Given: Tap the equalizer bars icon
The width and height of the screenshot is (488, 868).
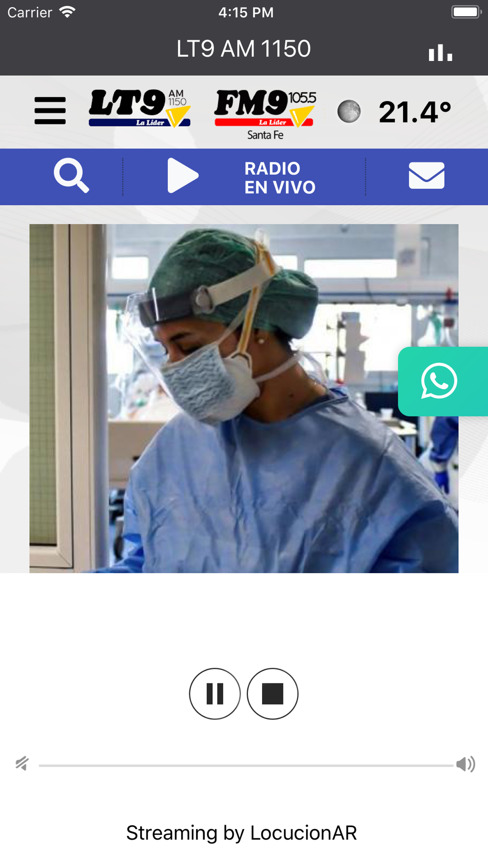Looking at the screenshot, I should click(x=440, y=52).
